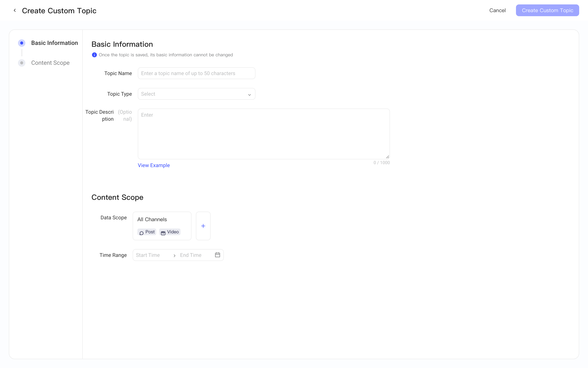Select the Content Scope step indicator dot

tap(22, 63)
